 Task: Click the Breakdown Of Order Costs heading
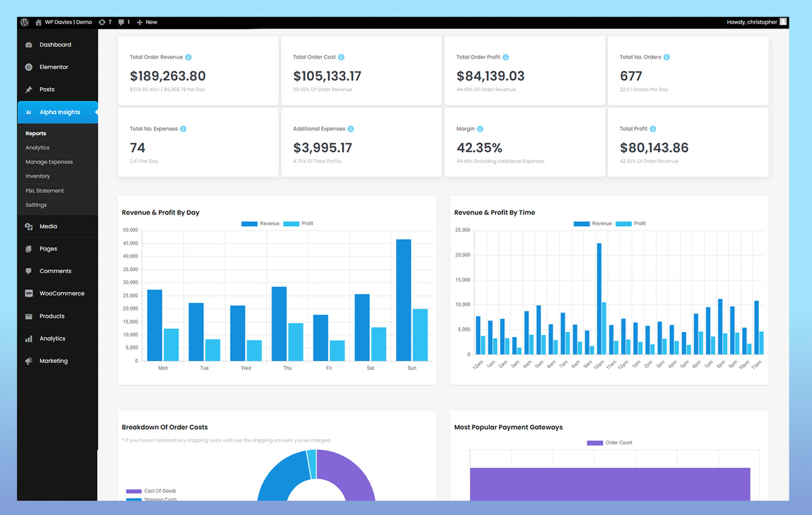pyautogui.click(x=165, y=427)
